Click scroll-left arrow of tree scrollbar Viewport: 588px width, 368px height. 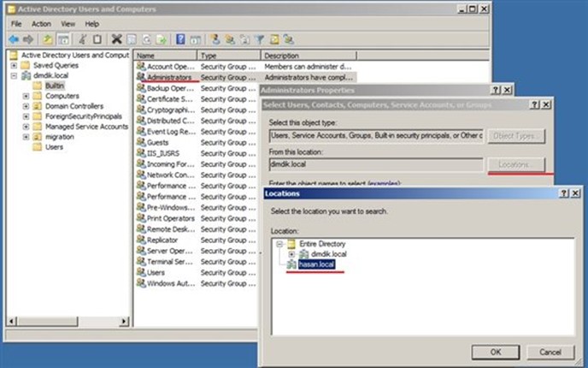12,322
